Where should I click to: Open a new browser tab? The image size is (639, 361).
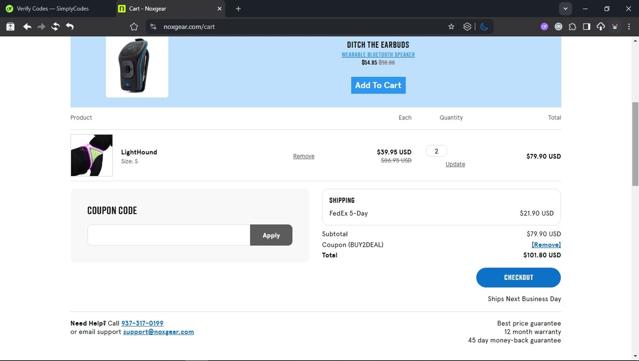(238, 9)
